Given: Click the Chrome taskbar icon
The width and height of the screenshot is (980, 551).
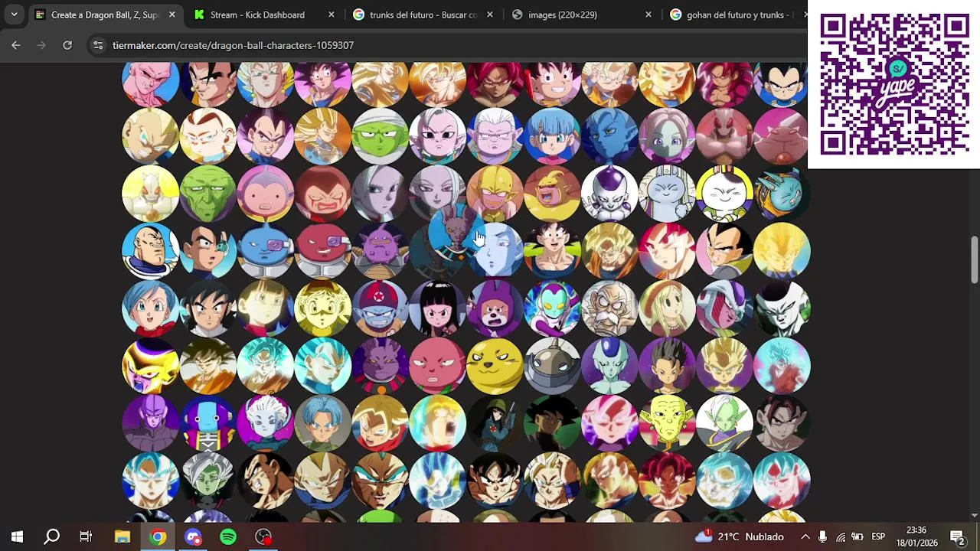Looking at the screenshot, I should tap(158, 536).
